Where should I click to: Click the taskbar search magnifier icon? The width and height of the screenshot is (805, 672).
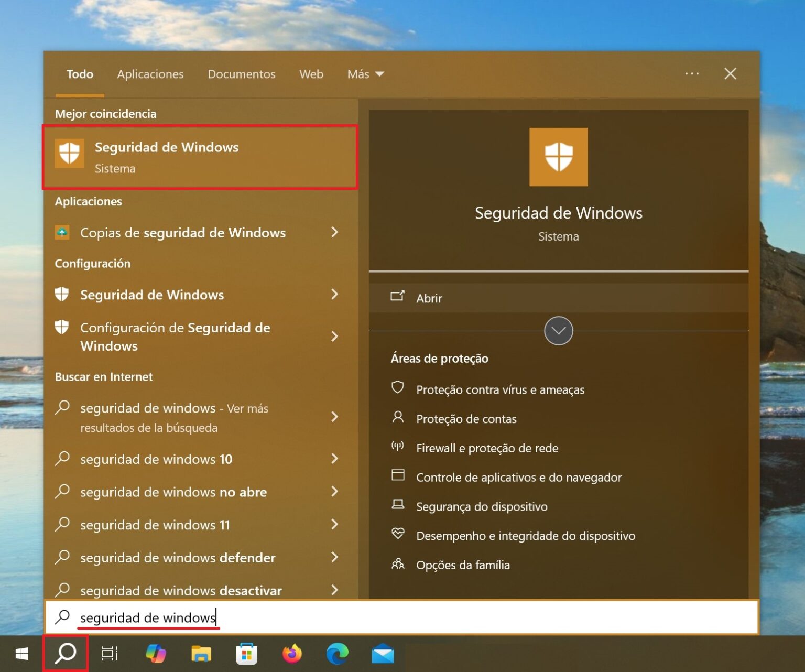tap(66, 653)
